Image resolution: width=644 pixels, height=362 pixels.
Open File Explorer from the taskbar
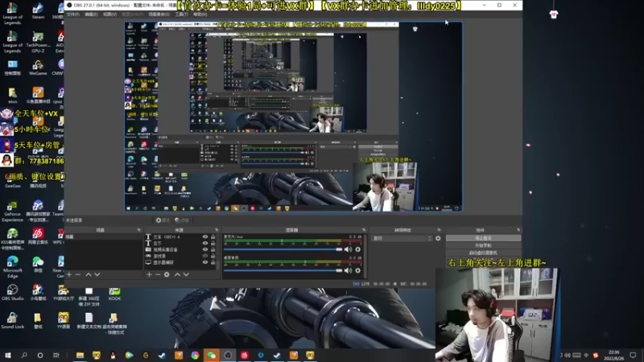(x=80, y=355)
